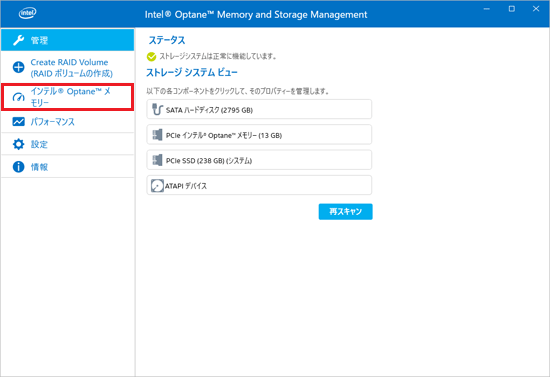Viewport: 550px width, 377px height.
Task: Select PCIe インテル Optane メモリー (13 GB) component
Action: click(259, 135)
